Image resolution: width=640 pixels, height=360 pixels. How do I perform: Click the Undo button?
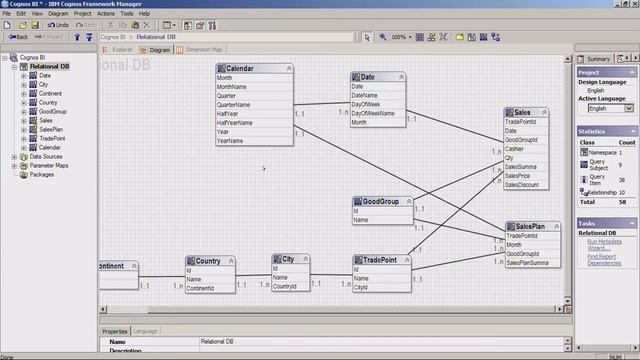pos(58,25)
